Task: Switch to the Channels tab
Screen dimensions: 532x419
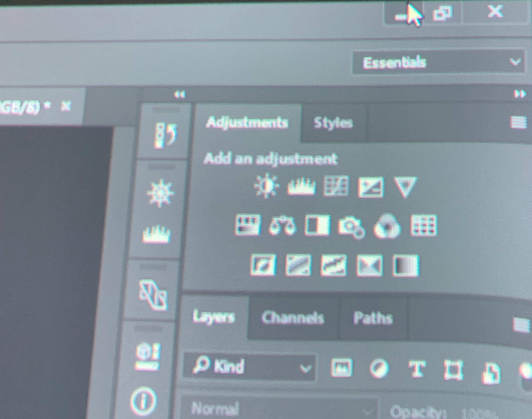Action: tap(292, 318)
